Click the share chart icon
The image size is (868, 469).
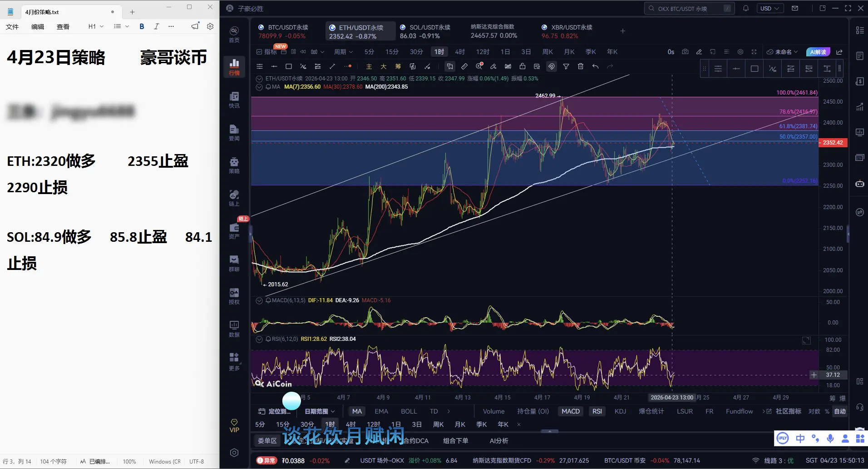pyautogui.click(x=839, y=52)
